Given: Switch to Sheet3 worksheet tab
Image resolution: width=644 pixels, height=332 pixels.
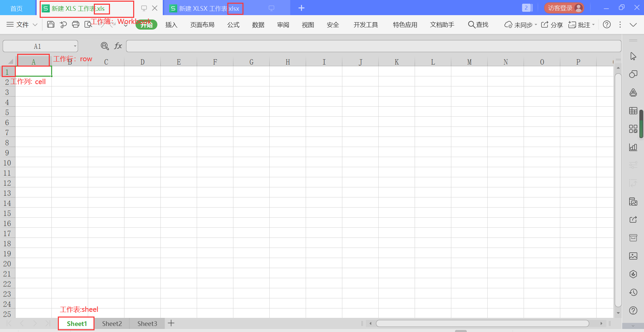Looking at the screenshot, I should tap(147, 323).
